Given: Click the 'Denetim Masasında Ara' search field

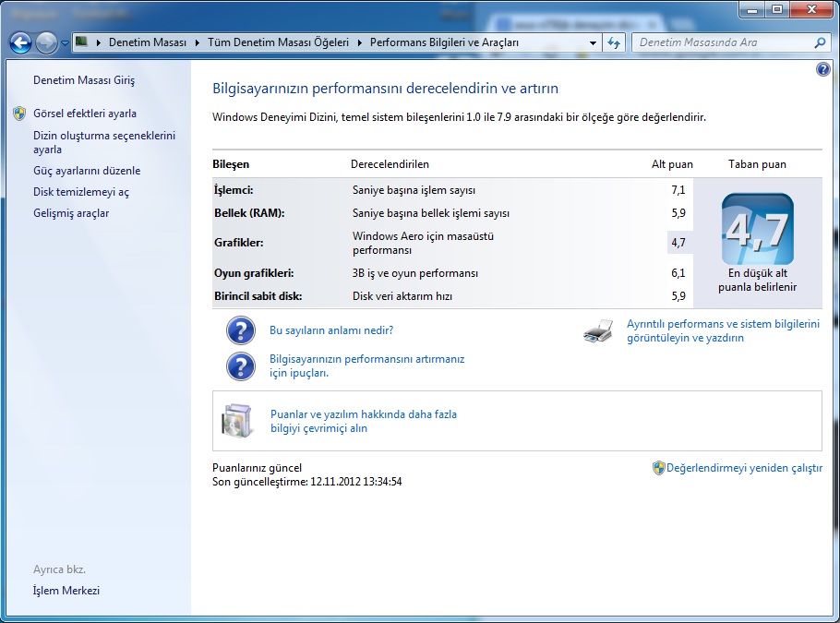Looking at the screenshot, I should (x=720, y=42).
